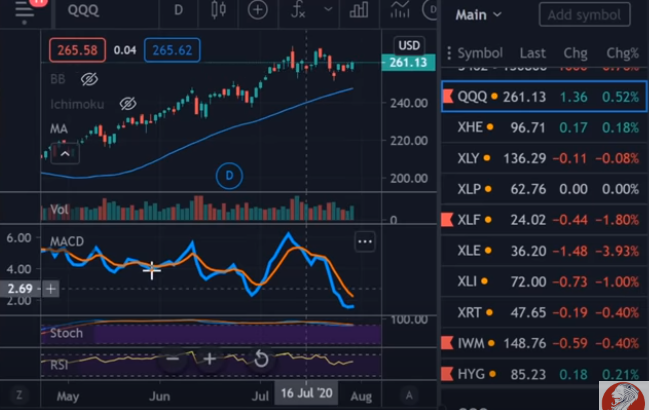Click the 240.00 price axis label
649x410 pixels.
(x=409, y=103)
